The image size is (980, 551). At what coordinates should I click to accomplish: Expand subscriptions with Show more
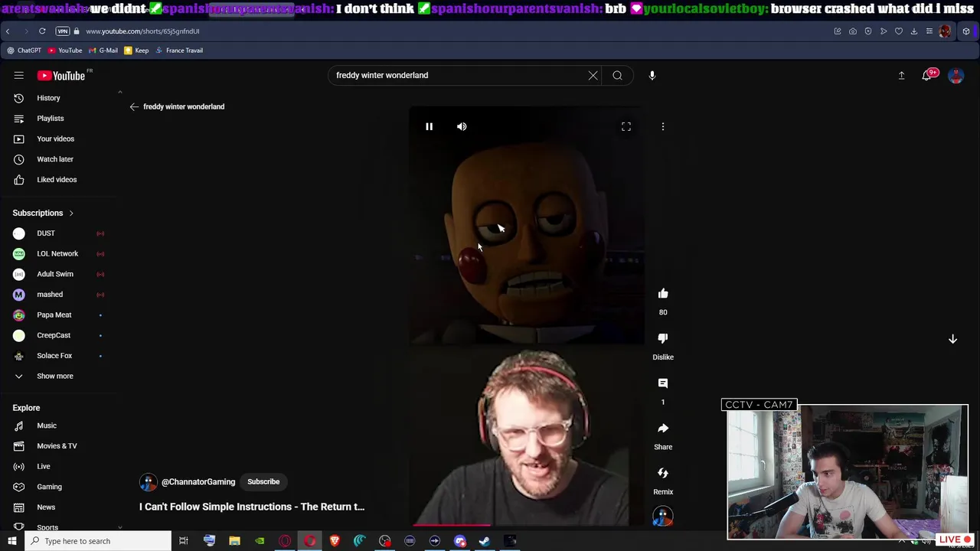(55, 376)
